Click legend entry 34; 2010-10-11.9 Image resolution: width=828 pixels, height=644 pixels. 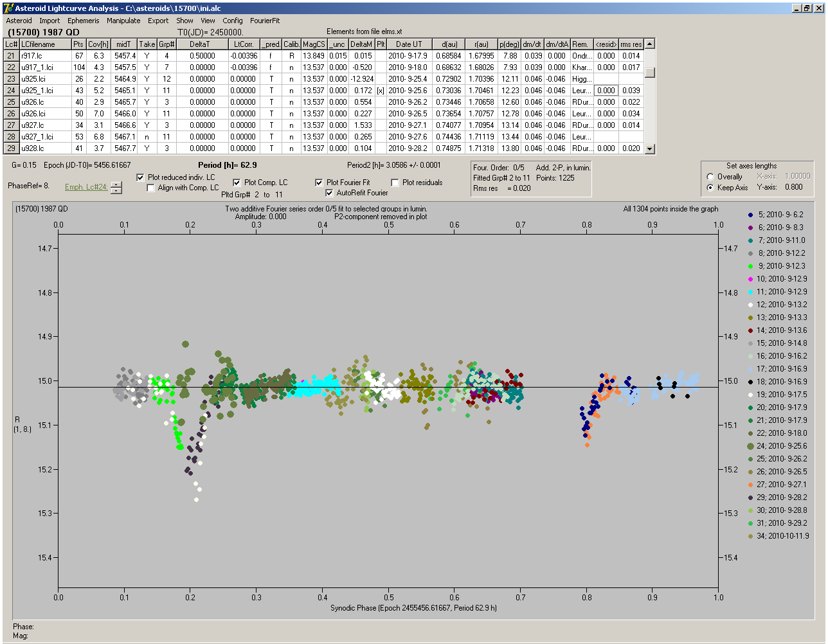[x=778, y=536]
